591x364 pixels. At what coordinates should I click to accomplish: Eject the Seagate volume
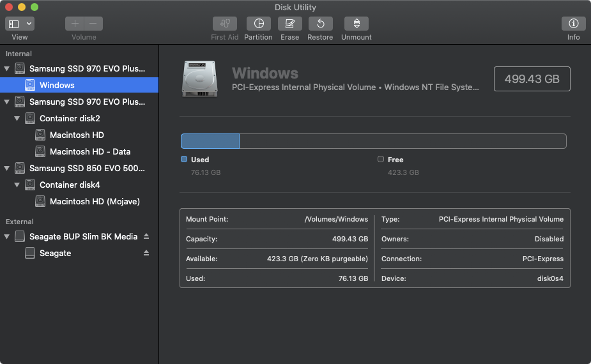pyautogui.click(x=146, y=253)
